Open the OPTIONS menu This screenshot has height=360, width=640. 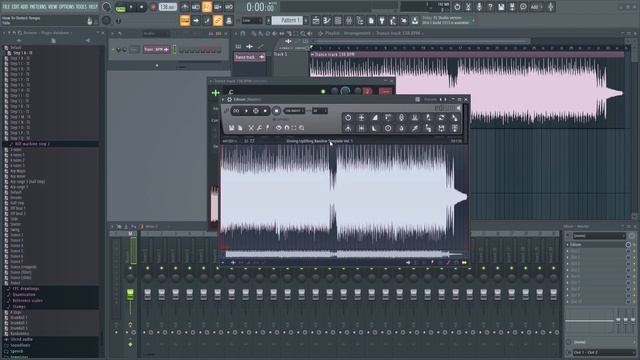pos(67,7)
